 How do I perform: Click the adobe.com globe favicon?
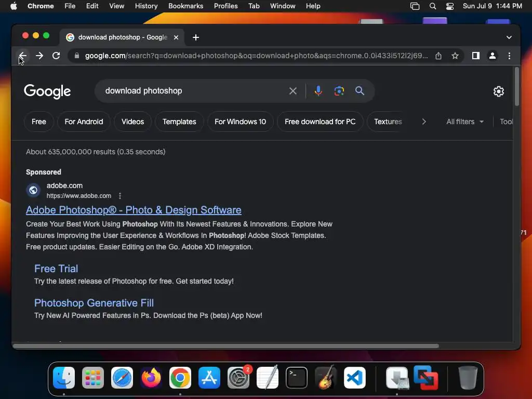[x=33, y=190]
